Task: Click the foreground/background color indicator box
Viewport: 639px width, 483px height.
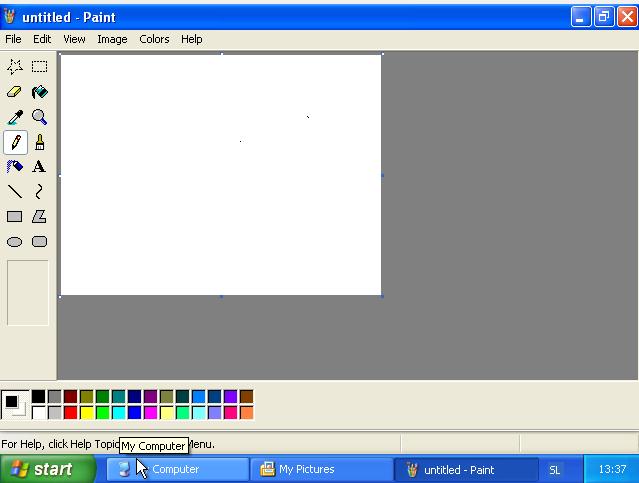Action: (x=15, y=404)
